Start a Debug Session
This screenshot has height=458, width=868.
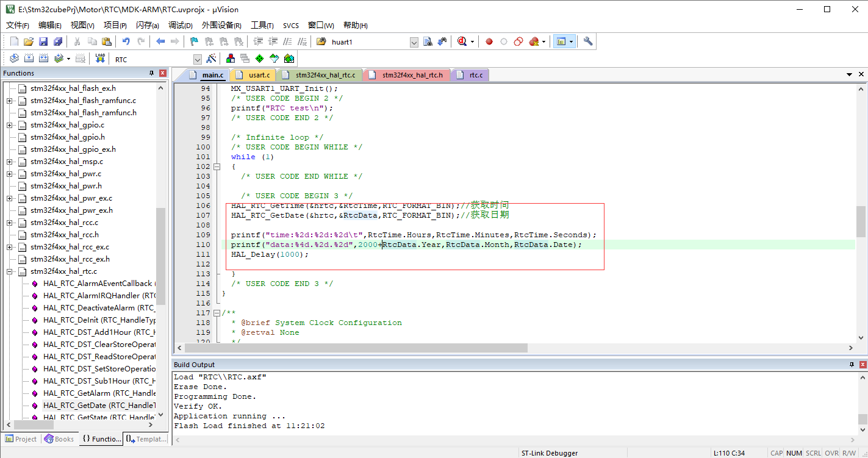pos(462,41)
